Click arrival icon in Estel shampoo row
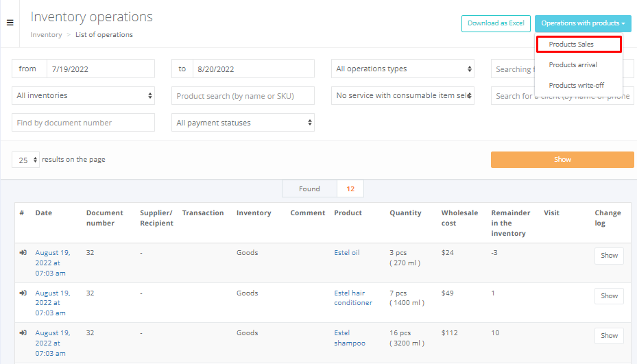 (x=23, y=332)
